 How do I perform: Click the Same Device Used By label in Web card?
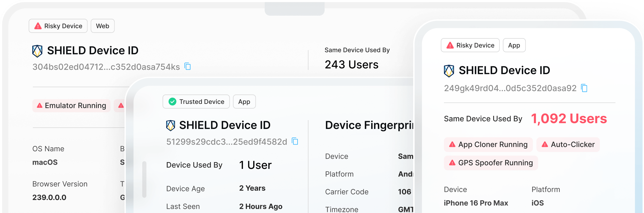click(x=357, y=50)
